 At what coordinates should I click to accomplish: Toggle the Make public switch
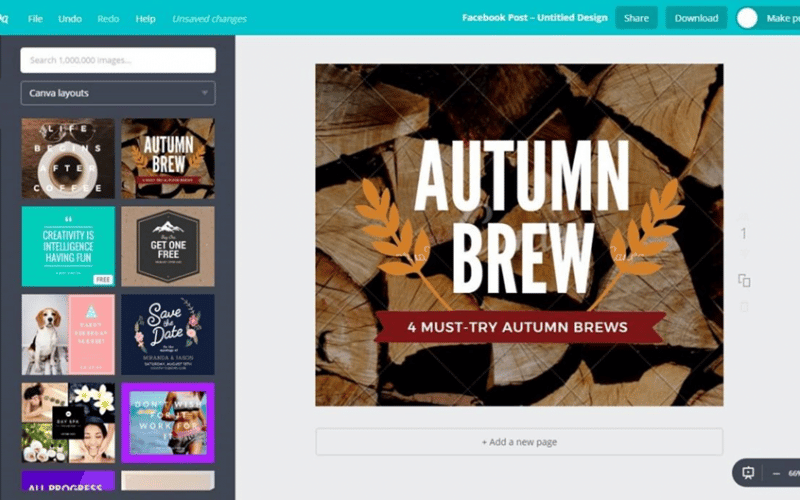tap(748, 18)
